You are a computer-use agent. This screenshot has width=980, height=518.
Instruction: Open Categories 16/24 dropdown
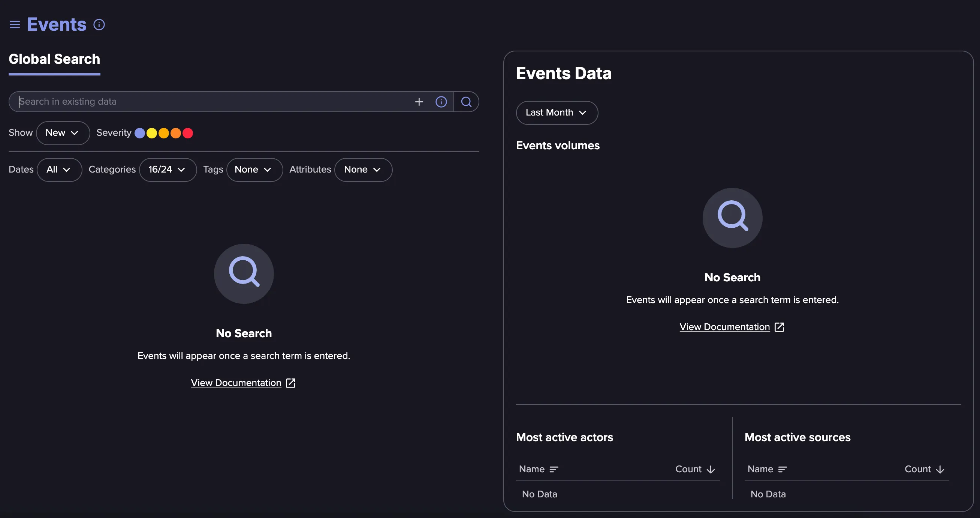[168, 170]
